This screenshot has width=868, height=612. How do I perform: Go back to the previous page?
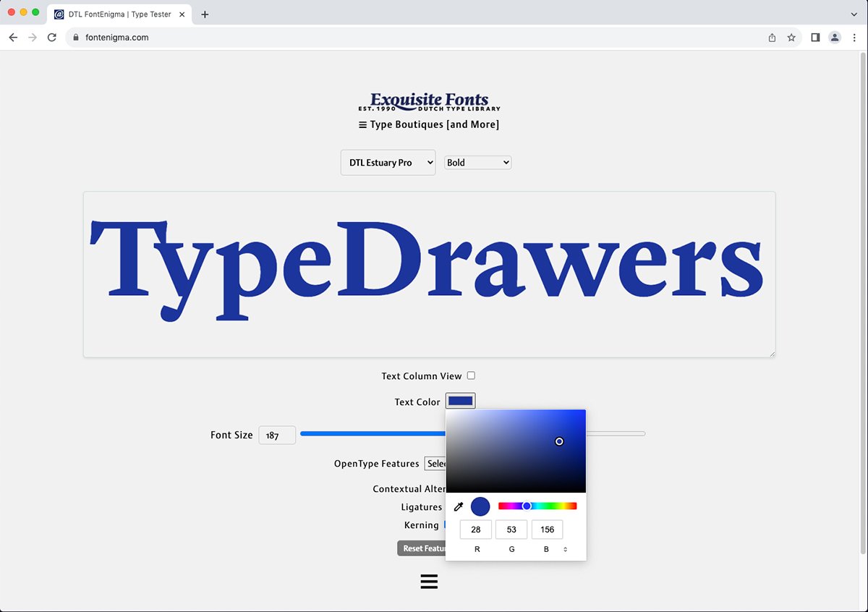(13, 38)
